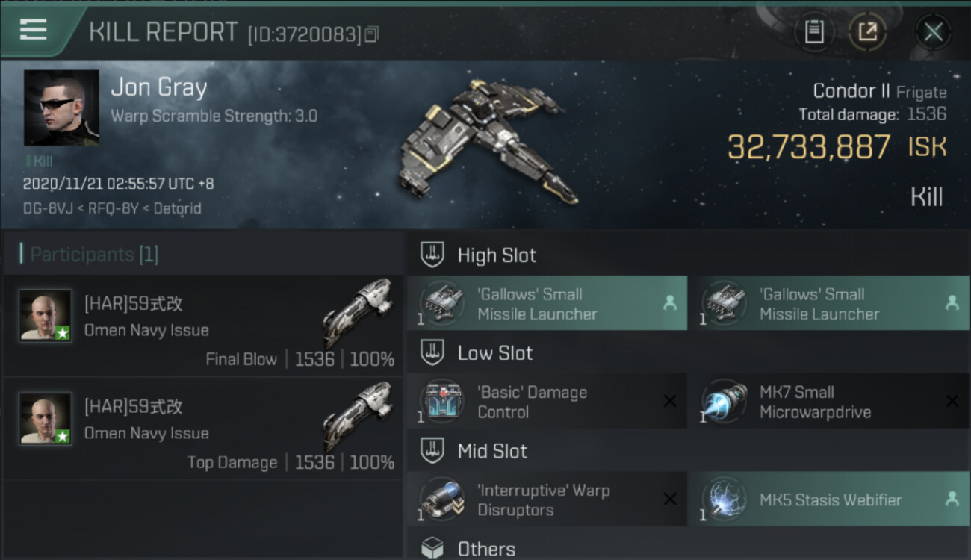Open the clipboard report icon

[813, 32]
